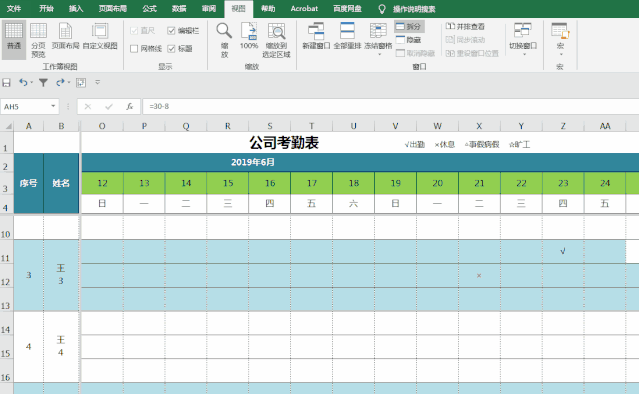Click Freeze Panes (冻结窗格) icon

(x=378, y=31)
